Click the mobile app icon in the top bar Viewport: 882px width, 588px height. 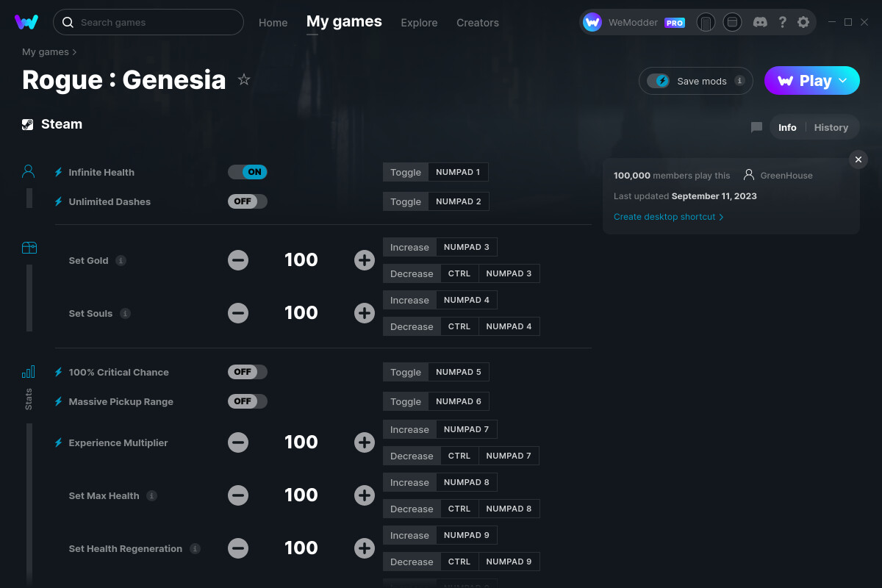pyautogui.click(x=706, y=22)
